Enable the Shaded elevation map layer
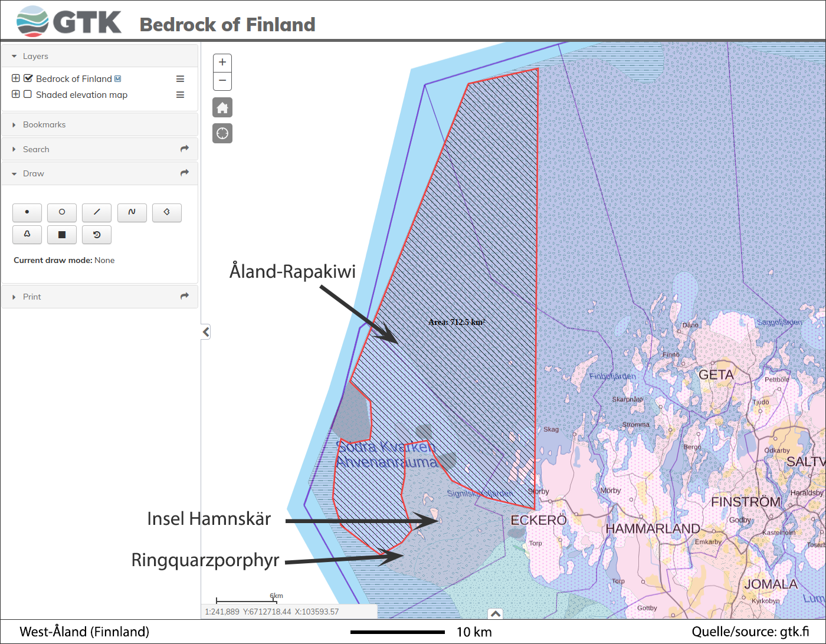The height and width of the screenshot is (644, 826). click(28, 94)
